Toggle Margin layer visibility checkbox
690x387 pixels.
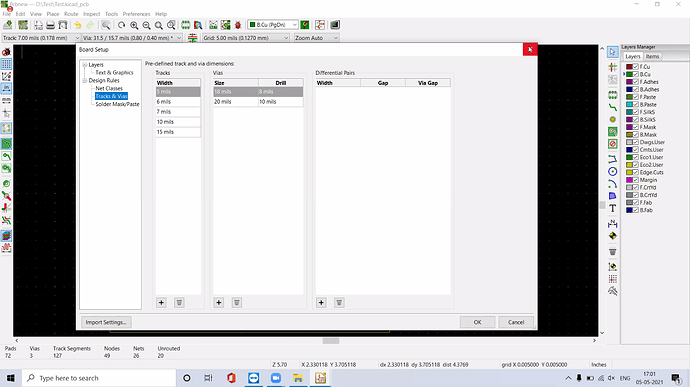(635, 180)
